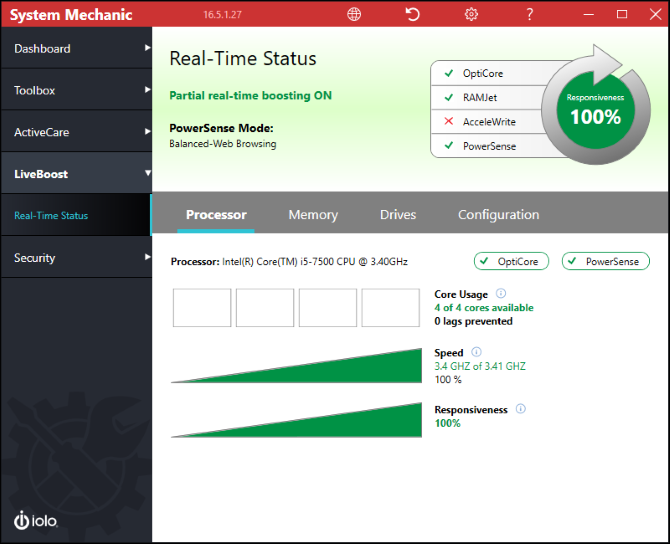The width and height of the screenshot is (670, 544).
Task: Toggle PowerSense in the status list
Action: [x=487, y=146]
